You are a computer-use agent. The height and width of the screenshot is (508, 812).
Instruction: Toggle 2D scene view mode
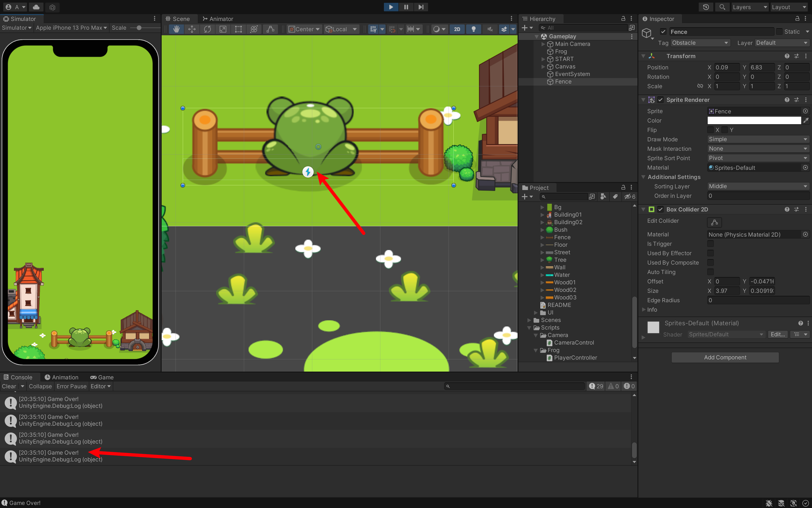[x=457, y=29]
